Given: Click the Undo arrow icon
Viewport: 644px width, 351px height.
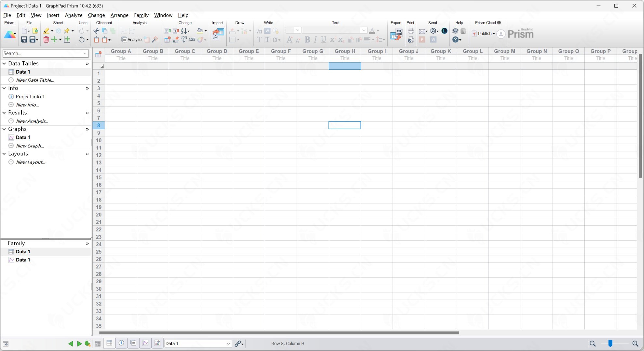Looking at the screenshot, I should 82,40.
